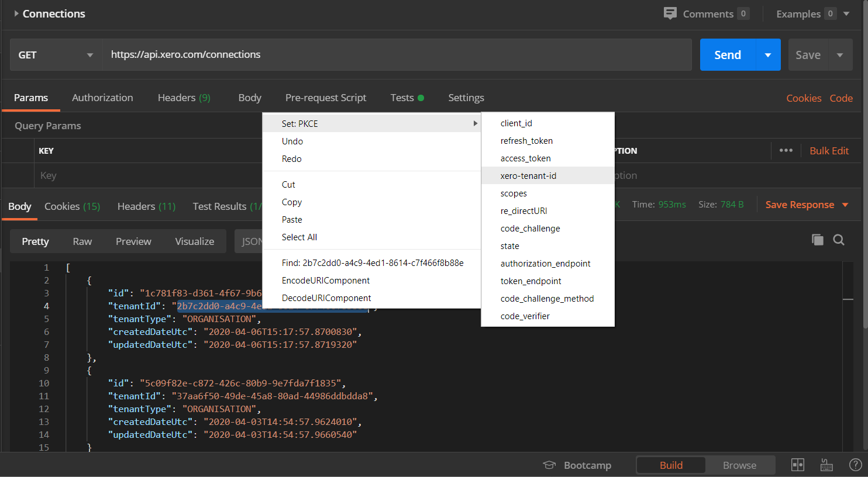Open the Pre-request Script tab
868x477 pixels.
(x=326, y=98)
